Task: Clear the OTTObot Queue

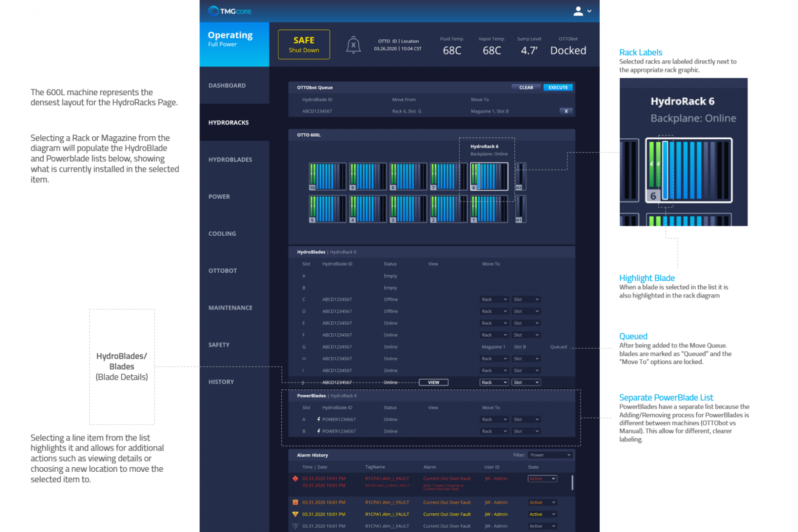Action: tap(526, 87)
